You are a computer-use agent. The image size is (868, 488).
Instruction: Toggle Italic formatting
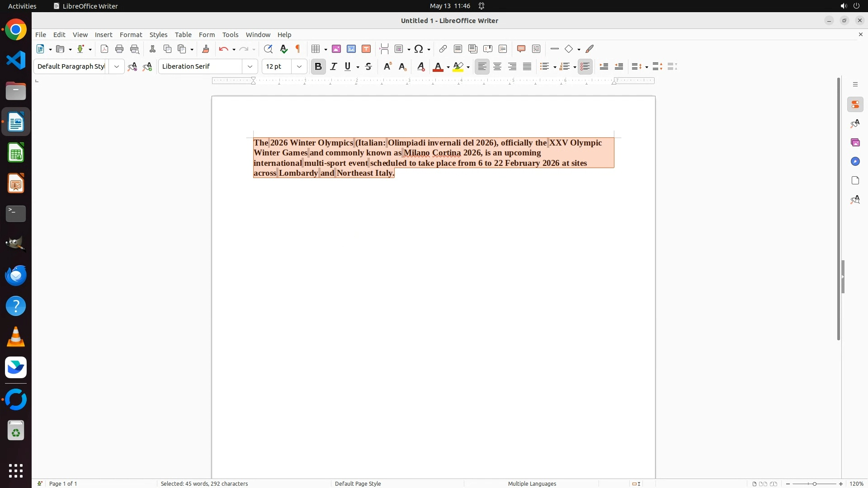(x=334, y=66)
